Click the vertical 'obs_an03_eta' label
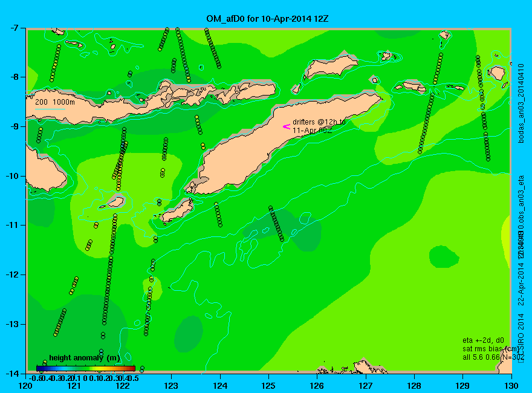Image resolution: width=532 pixels, height=393 pixels. tap(522, 198)
